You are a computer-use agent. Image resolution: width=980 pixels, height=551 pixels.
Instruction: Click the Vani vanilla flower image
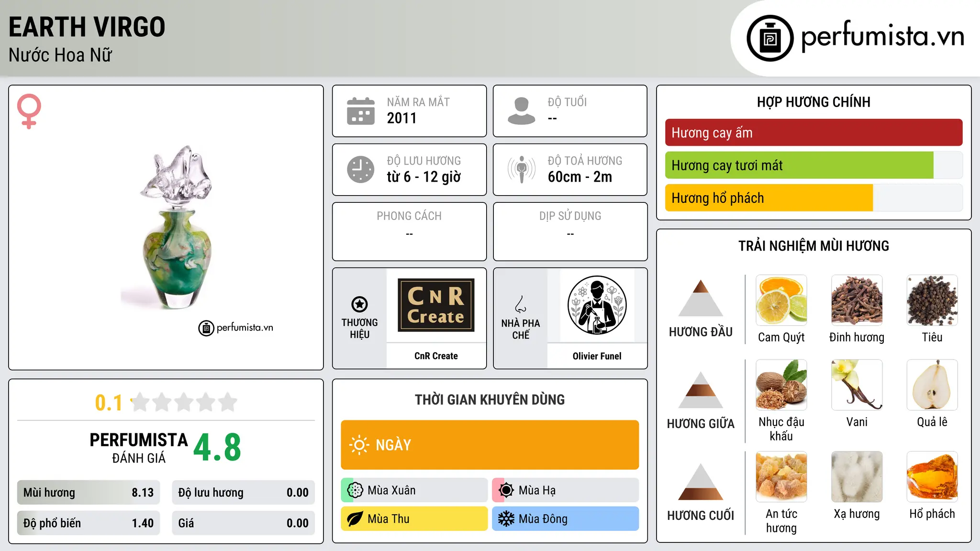coord(857,385)
